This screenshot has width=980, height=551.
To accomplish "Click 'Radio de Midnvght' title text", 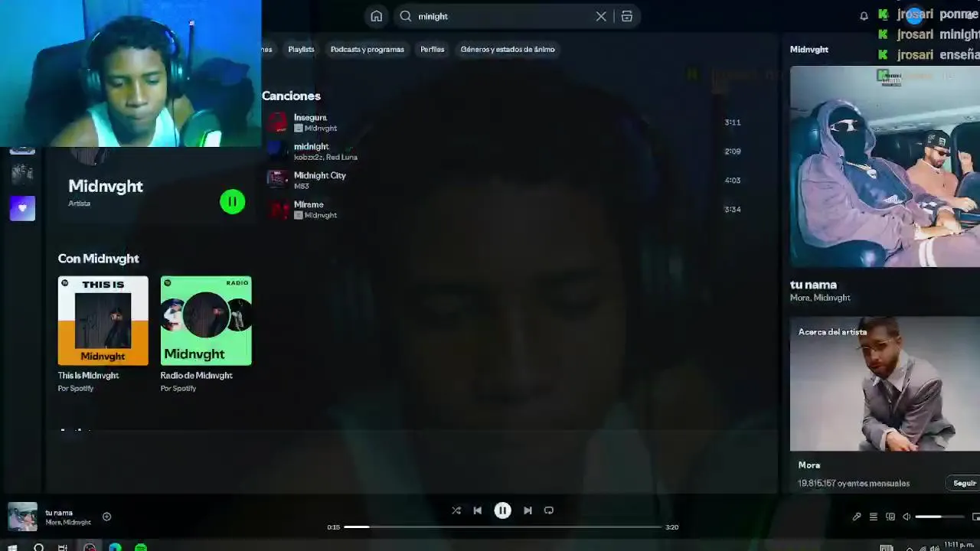I will point(196,375).
